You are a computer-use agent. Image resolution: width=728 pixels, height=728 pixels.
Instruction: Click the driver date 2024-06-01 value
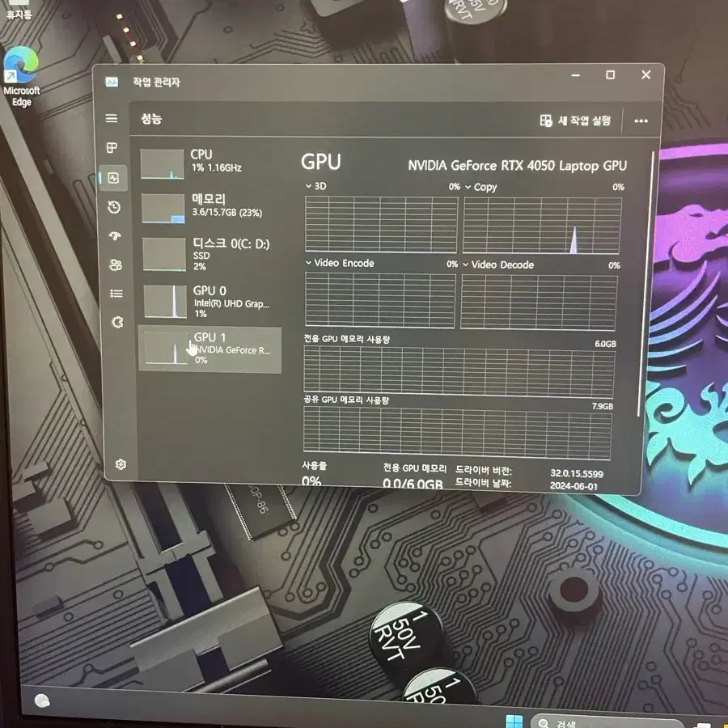coord(574,486)
